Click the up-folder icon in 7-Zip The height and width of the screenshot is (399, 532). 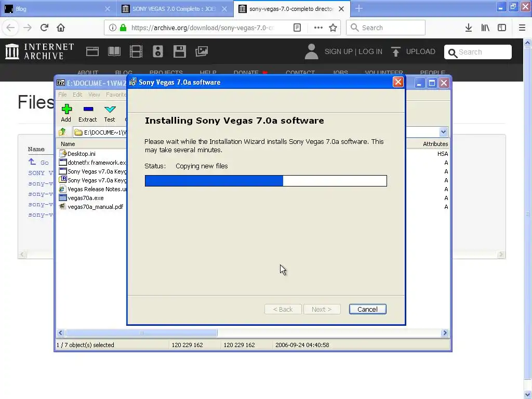[62, 132]
